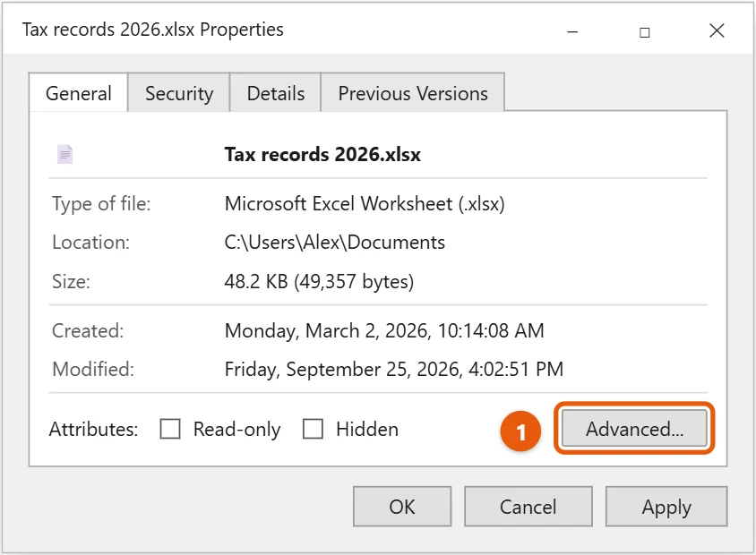The width and height of the screenshot is (756, 555).
Task: Select the General tab
Action: [x=79, y=93]
